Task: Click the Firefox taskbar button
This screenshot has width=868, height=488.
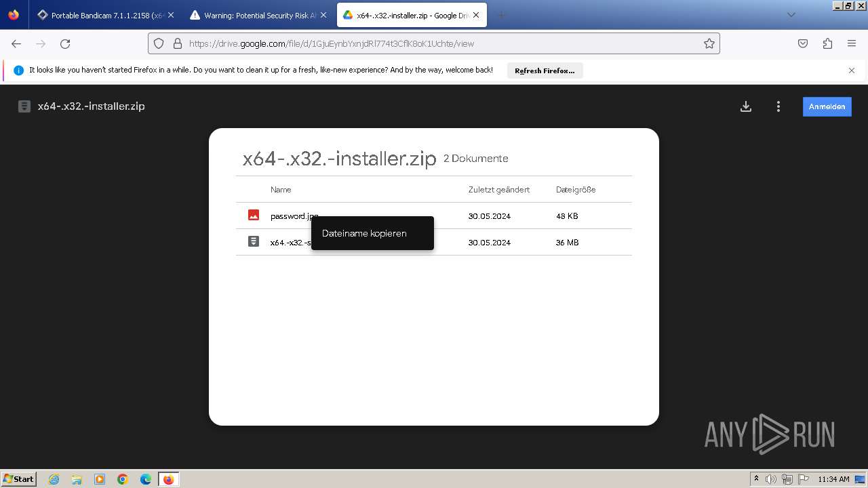Action: [x=169, y=479]
